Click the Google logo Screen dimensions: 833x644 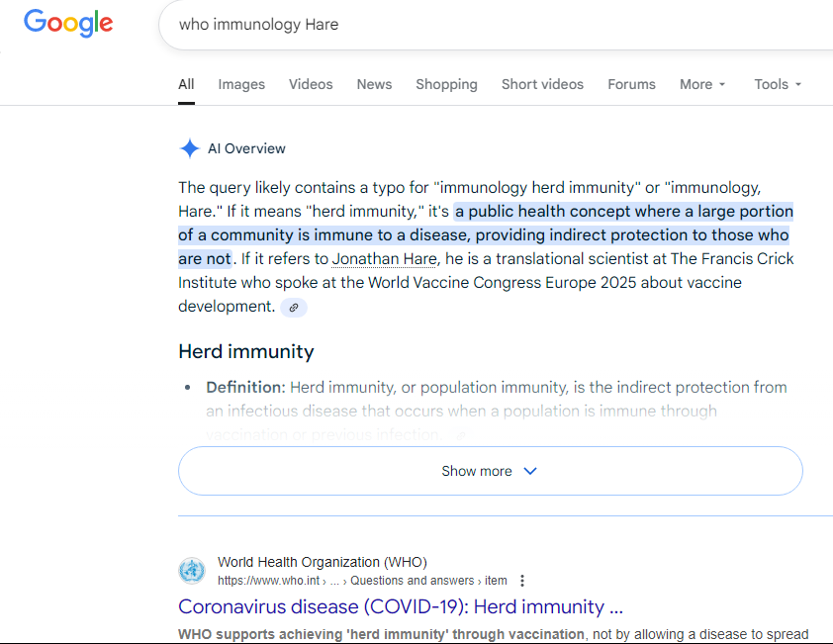68,23
